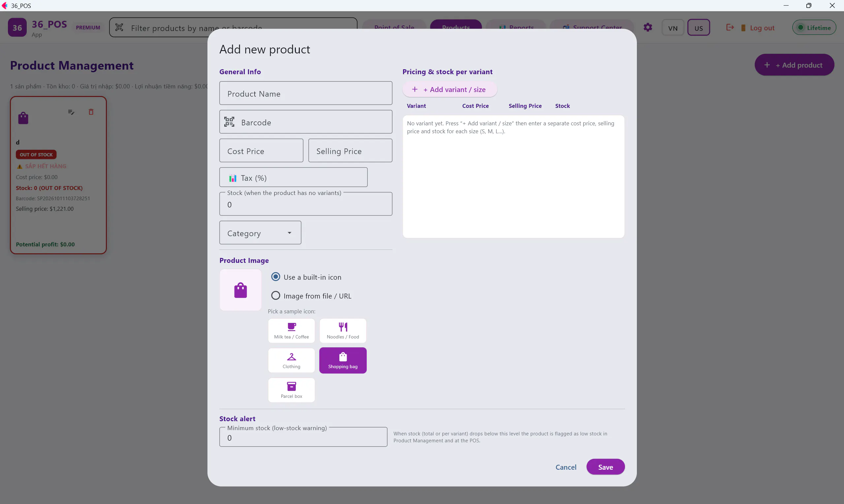Screen dimensions: 844x504
Task: Click the tax chart icon in Tax field
Action: click(233, 178)
